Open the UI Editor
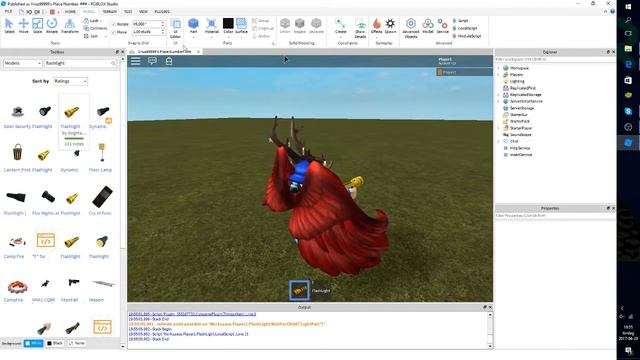The height and width of the screenshot is (360, 640). point(176,28)
